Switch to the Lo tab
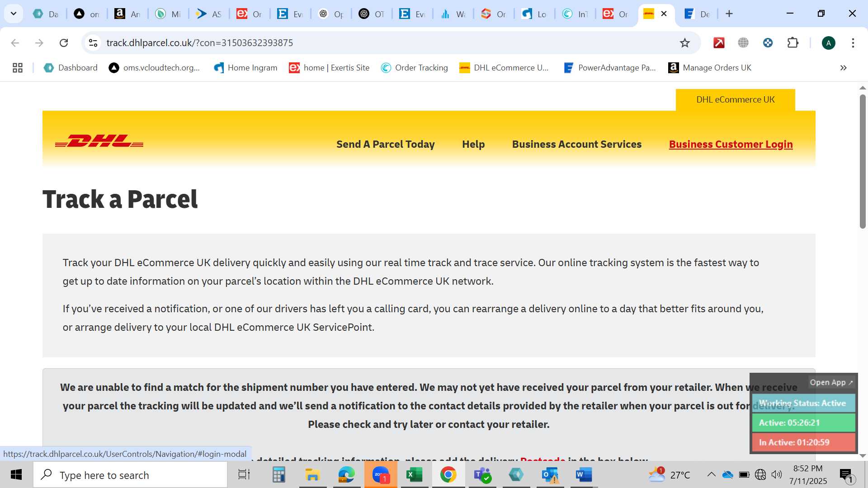 click(x=534, y=14)
